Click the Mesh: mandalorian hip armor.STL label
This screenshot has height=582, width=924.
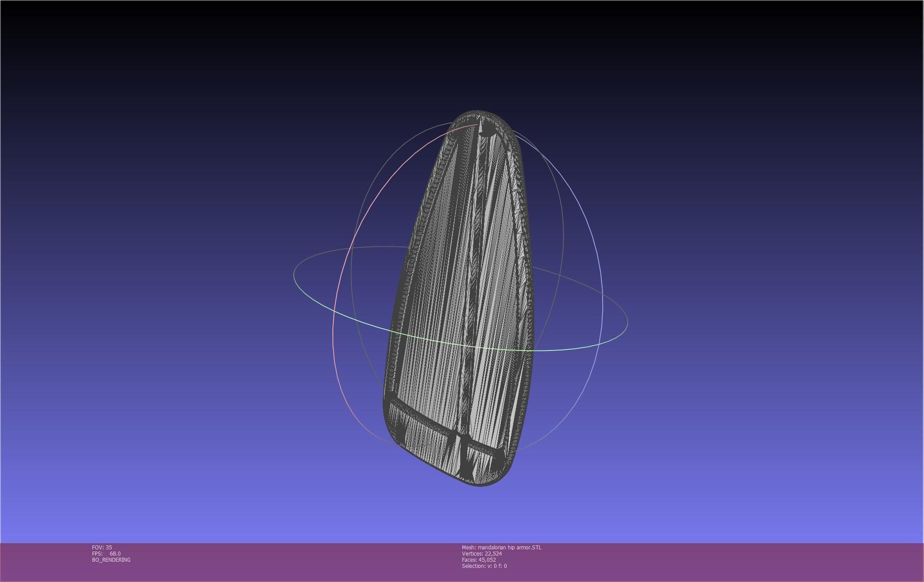click(502, 547)
